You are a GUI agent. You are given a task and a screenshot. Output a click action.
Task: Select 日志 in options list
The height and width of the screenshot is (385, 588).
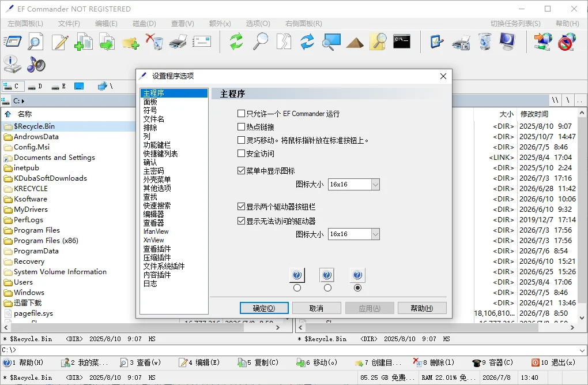[150, 283]
